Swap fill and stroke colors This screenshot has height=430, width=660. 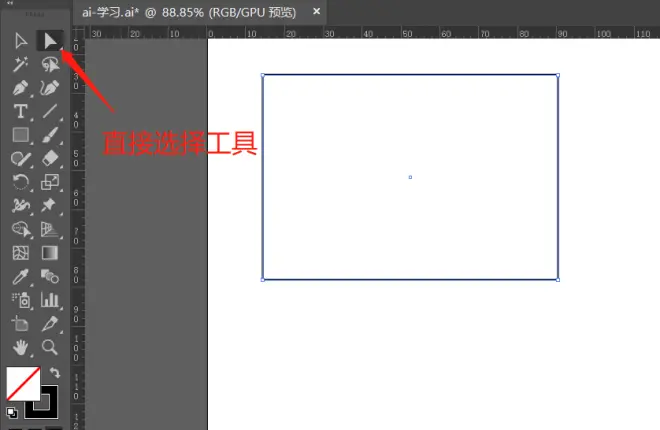pos(55,373)
